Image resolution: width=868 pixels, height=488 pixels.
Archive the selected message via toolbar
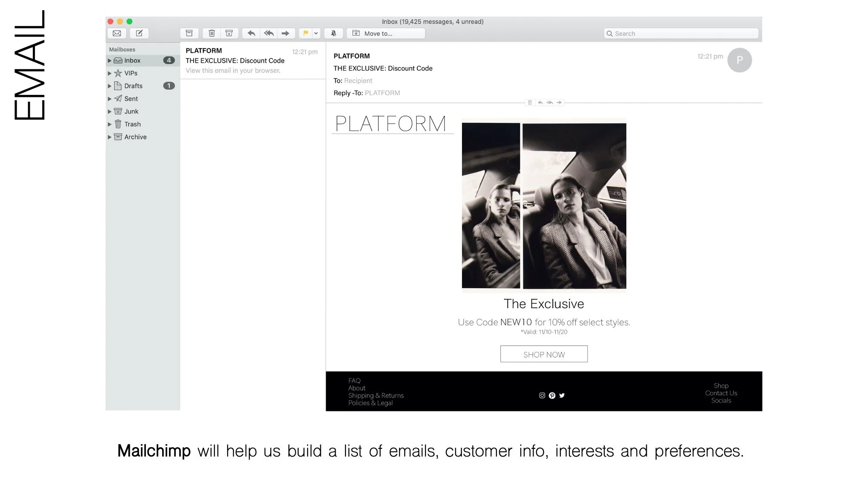[x=189, y=33]
